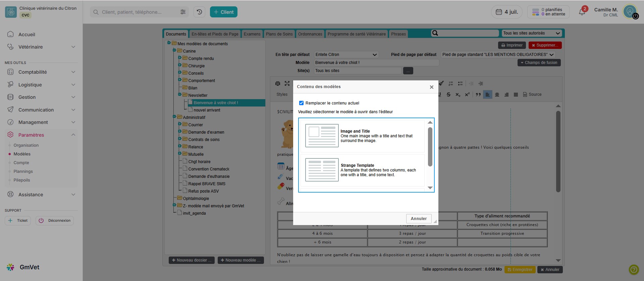This screenshot has width=644, height=281.
Task: Justify text in editor
Action: pyautogui.click(x=516, y=94)
